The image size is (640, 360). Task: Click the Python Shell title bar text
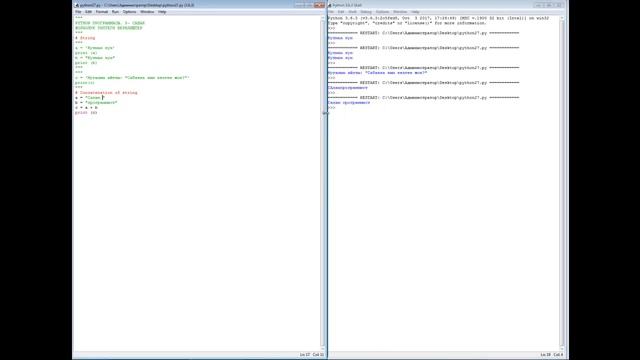tap(347, 5)
